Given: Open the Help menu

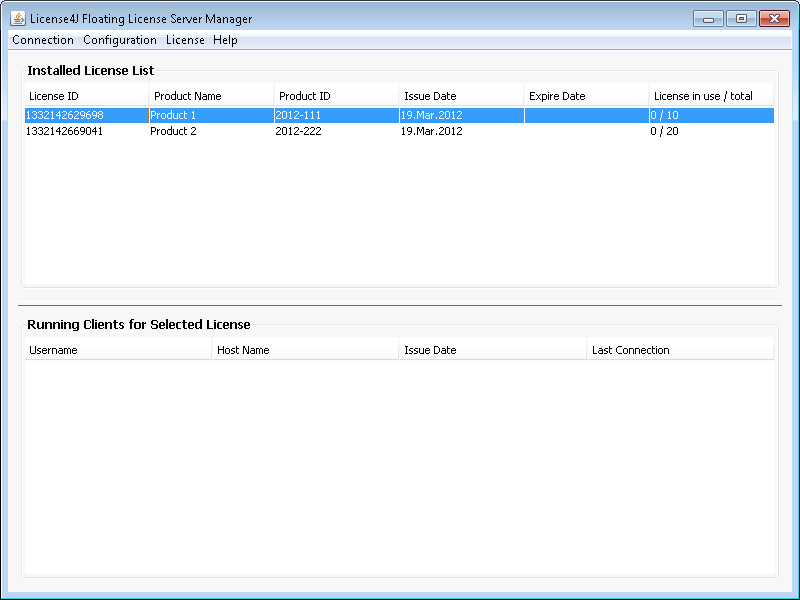Looking at the screenshot, I should pos(225,40).
